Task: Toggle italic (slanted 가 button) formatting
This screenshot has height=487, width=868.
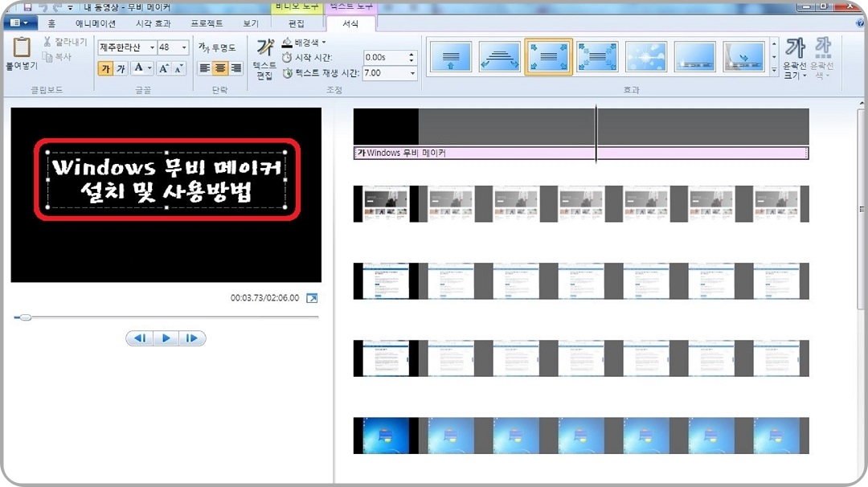Action: (121, 68)
